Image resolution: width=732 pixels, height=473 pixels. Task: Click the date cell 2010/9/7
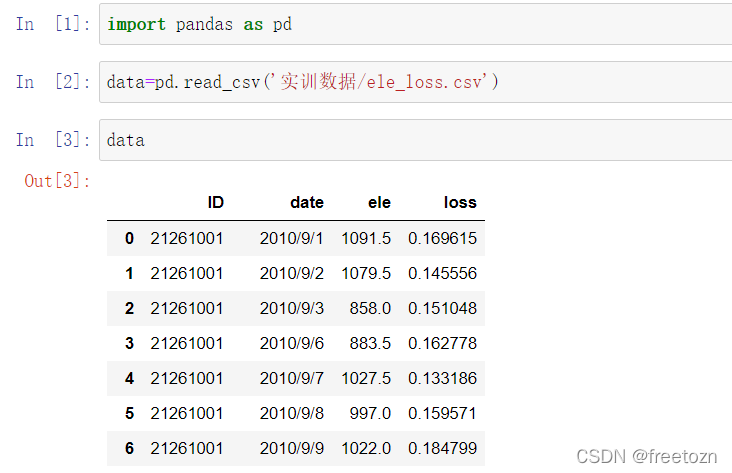pyautogui.click(x=291, y=378)
